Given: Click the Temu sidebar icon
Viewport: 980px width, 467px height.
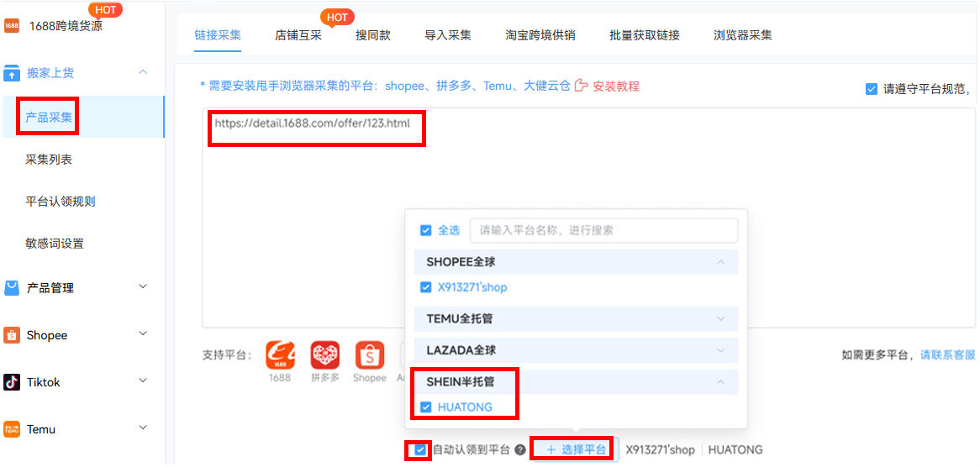Looking at the screenshot, I should tap(11, 429).
